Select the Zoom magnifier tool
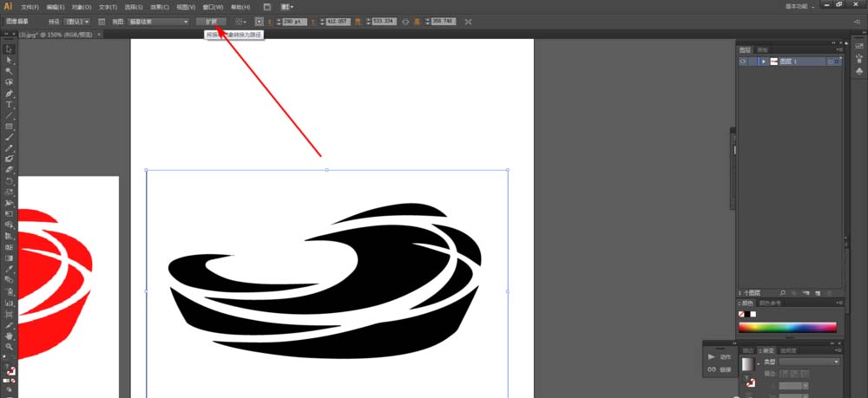 pos(10,347)
